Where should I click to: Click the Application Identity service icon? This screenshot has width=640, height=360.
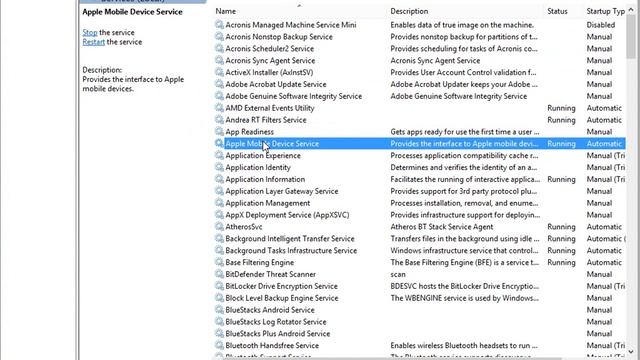click(x=219, y=167)
